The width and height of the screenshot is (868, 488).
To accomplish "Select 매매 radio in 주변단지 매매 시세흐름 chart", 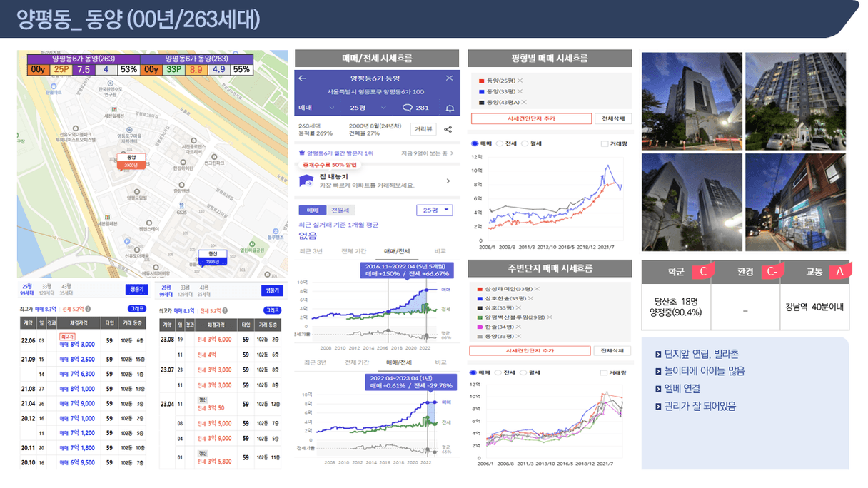I will (x=475, y=372).
